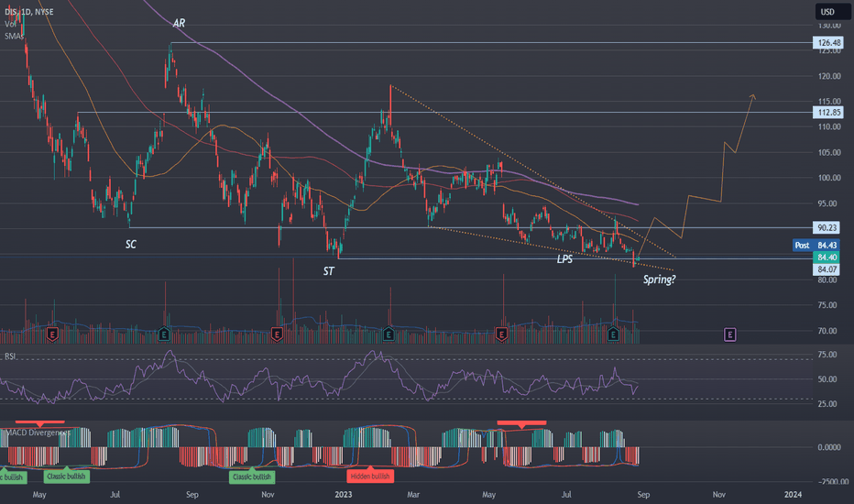Select the AR text annotation
Screen dimensions: 854x504
click(179, 23)
